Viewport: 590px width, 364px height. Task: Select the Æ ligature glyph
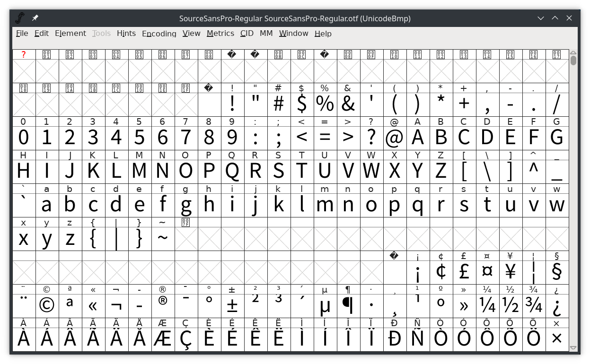click(163, 339)
